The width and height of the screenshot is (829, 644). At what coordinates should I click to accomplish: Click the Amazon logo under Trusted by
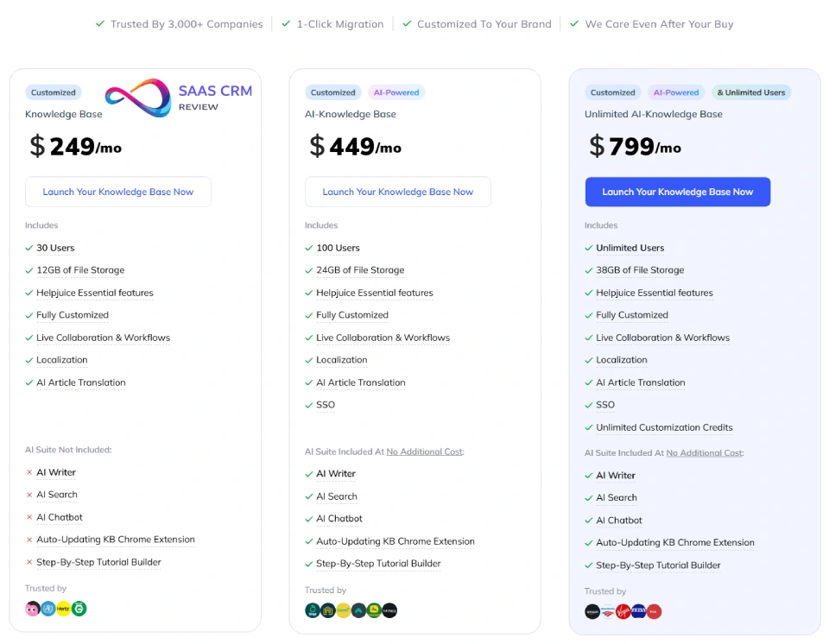pos(592,612)
